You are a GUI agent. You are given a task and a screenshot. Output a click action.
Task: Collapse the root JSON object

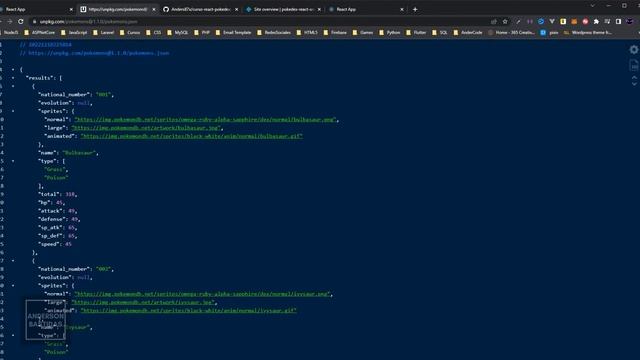coord(13,69)
